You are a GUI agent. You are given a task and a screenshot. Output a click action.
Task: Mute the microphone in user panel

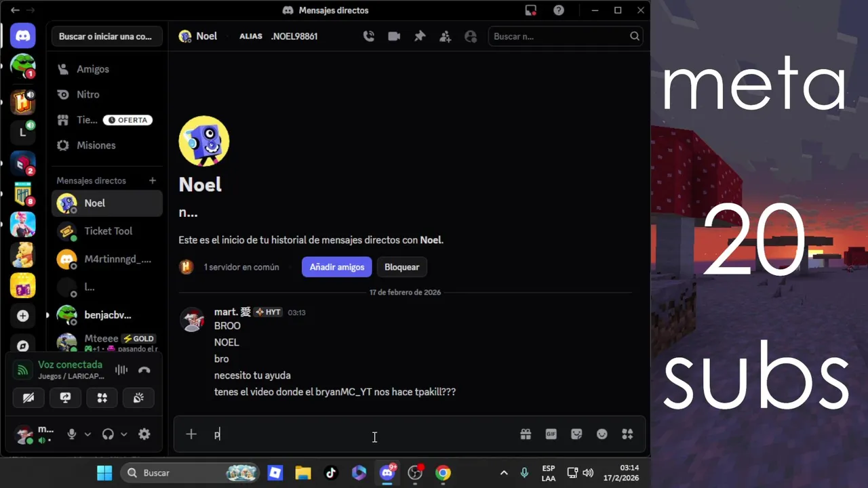click(72, 434)
